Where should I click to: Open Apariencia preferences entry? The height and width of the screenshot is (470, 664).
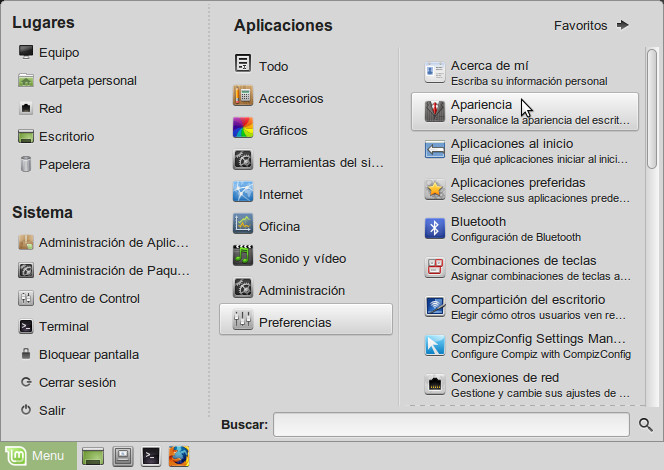pos(524,111)
